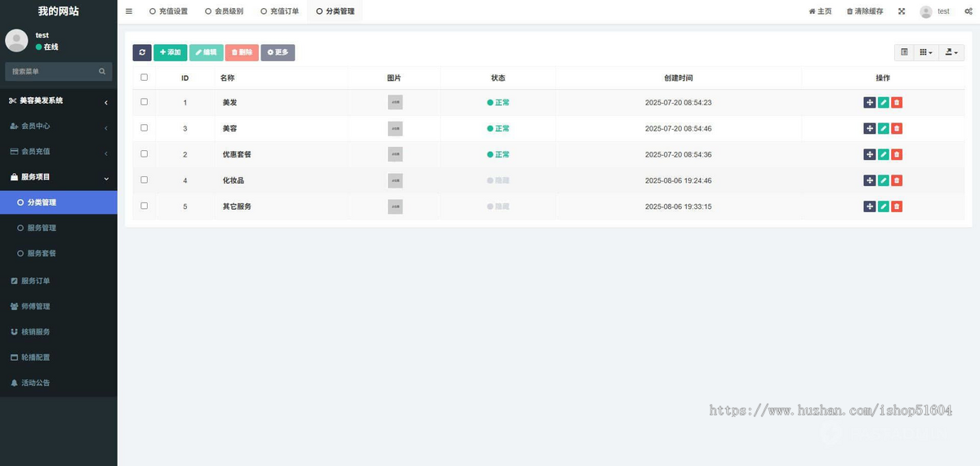Toggle the select-all checkbox in table header
This screenshot has width=980, height=466.
(145, 78)
